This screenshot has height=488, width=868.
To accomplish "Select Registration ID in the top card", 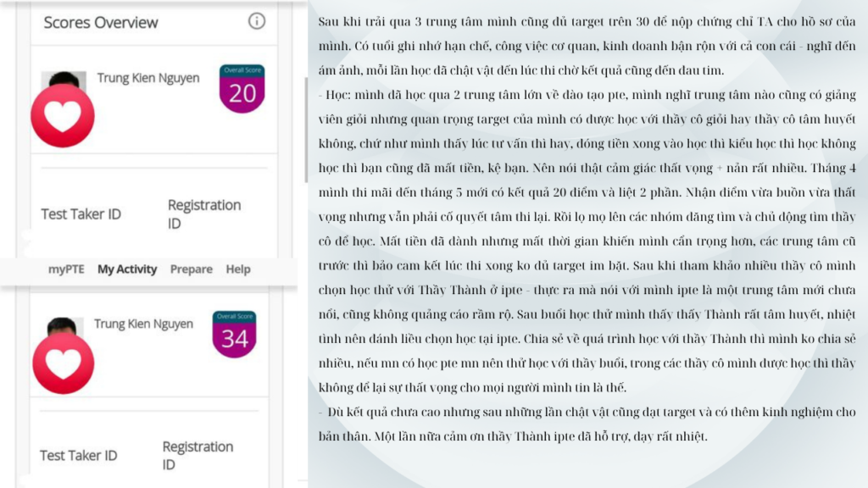I will pos(203,214).
